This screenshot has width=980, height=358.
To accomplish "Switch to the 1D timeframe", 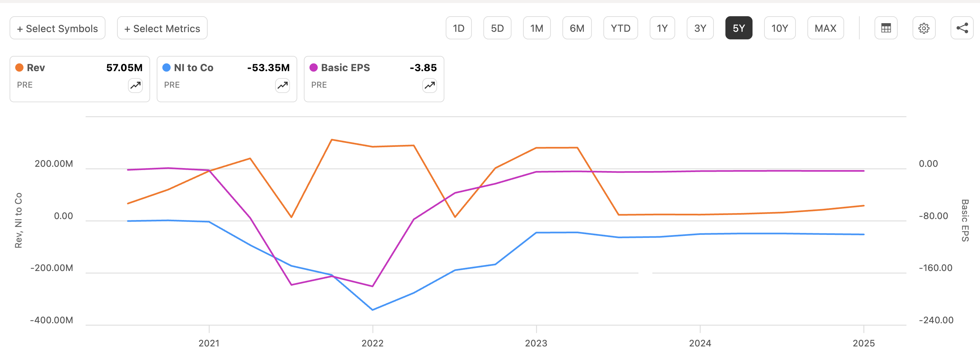I will pos(458,28).
